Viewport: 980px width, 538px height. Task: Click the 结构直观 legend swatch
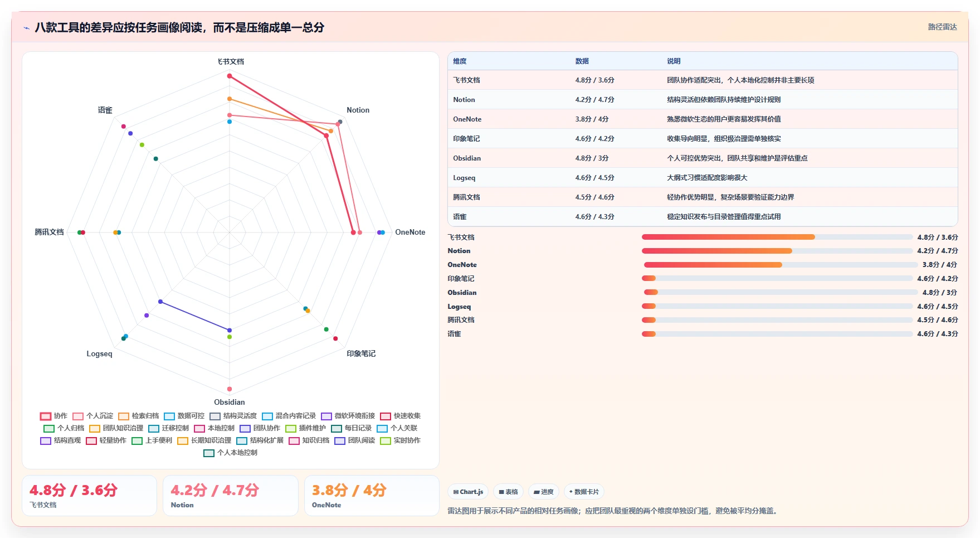[x=46, y=440]
